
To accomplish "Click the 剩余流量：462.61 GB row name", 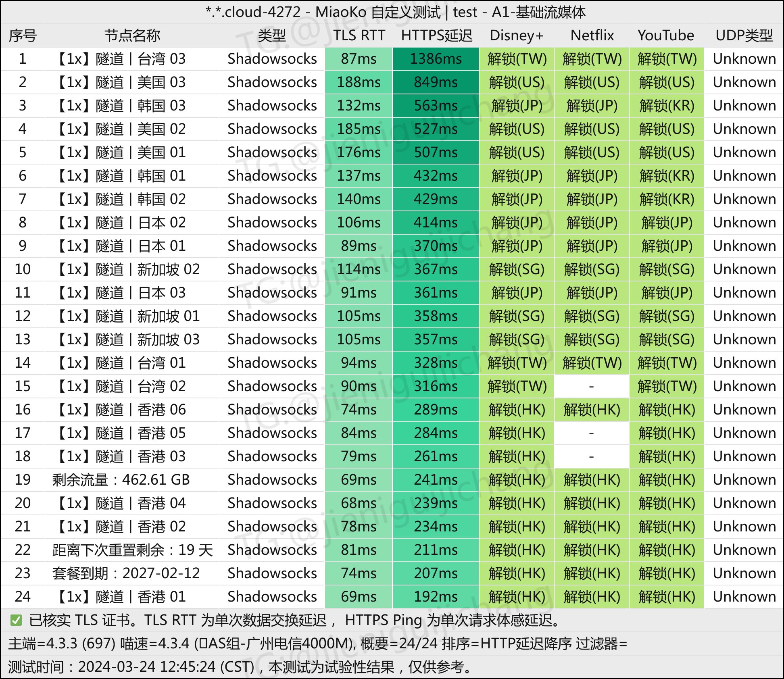I will 121,480.
